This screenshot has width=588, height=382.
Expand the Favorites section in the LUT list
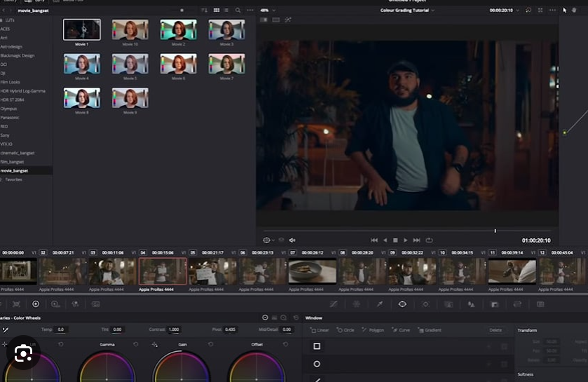coord(14,179)
